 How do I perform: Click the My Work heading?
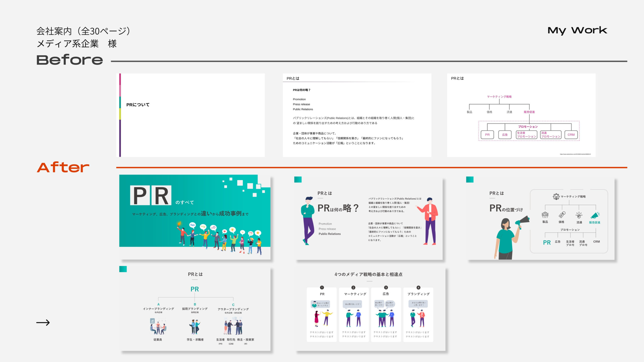pos(577,30)
